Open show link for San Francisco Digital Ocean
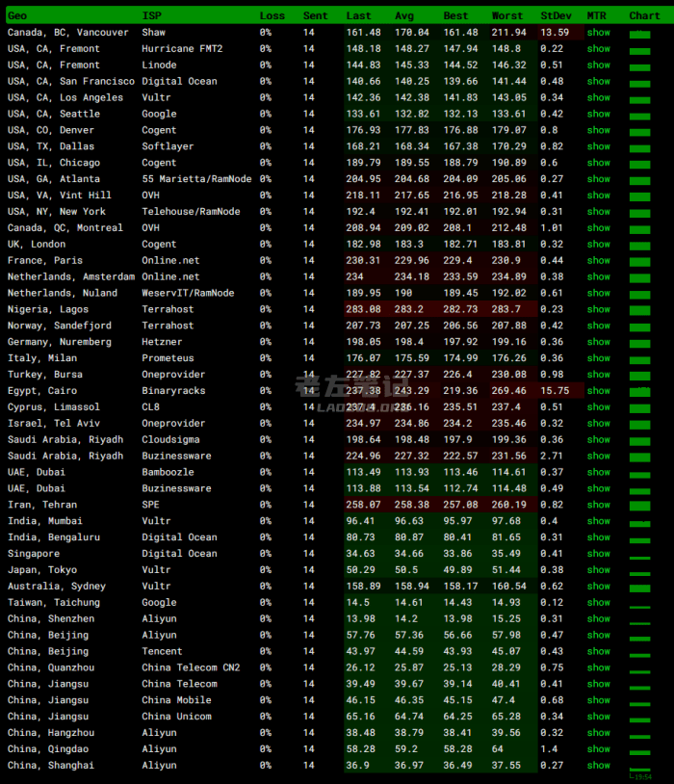 [599, 81]
